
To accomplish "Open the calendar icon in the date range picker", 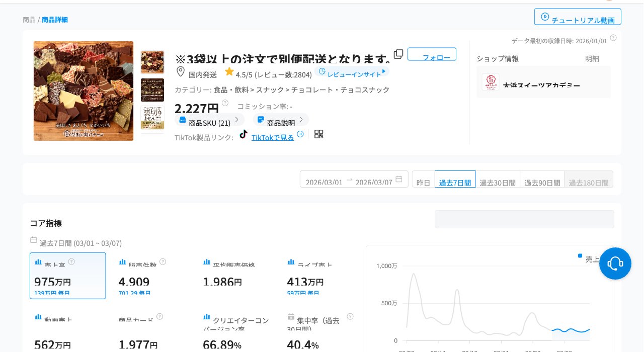I will 399,179.
